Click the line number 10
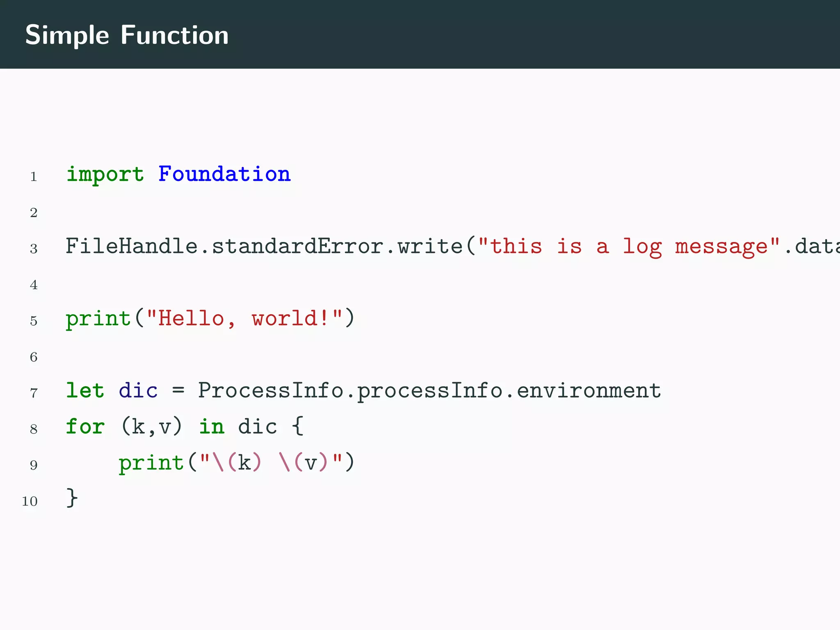 click(30, 501)
